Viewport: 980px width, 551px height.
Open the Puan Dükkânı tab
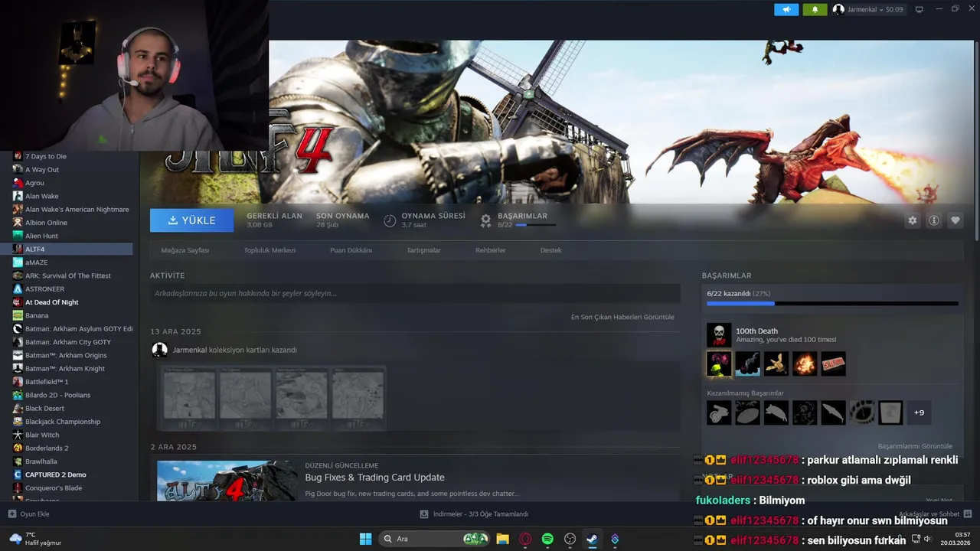[351, 250]
